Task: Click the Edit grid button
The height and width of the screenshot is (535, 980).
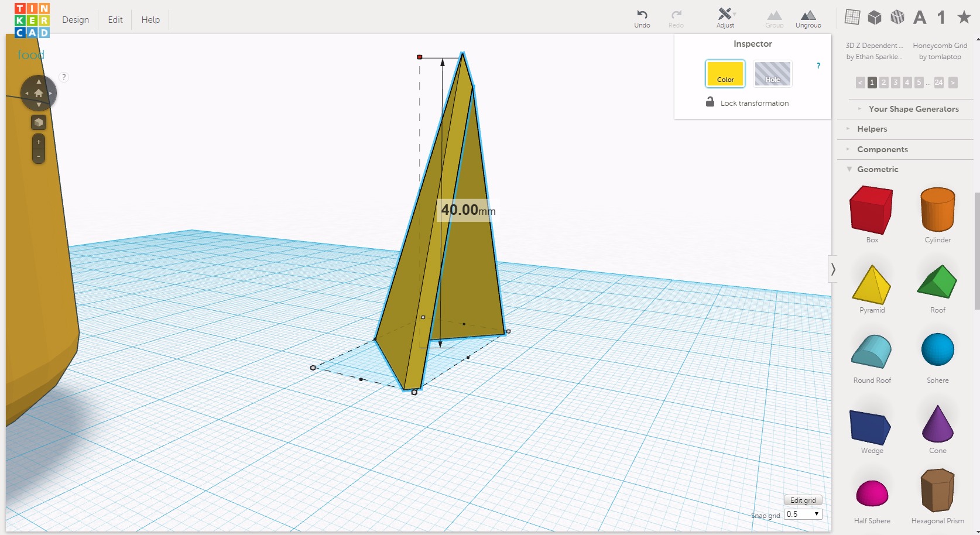Action: click(803, 500)
